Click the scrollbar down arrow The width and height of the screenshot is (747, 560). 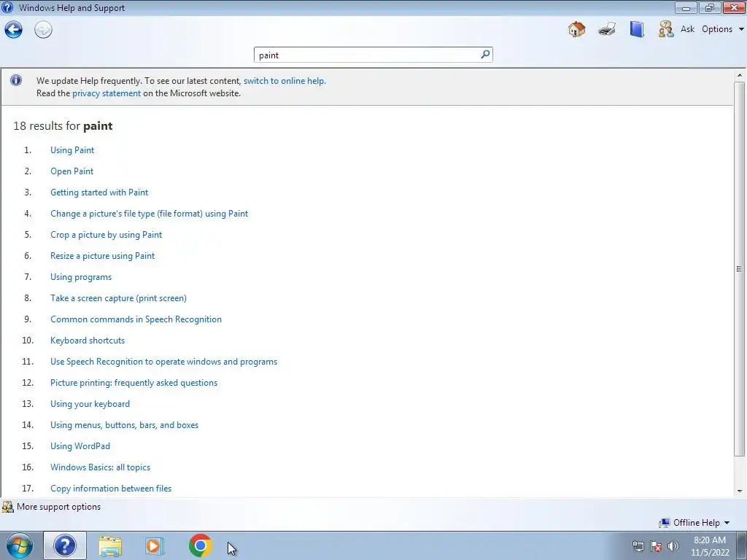coord(740,491)
